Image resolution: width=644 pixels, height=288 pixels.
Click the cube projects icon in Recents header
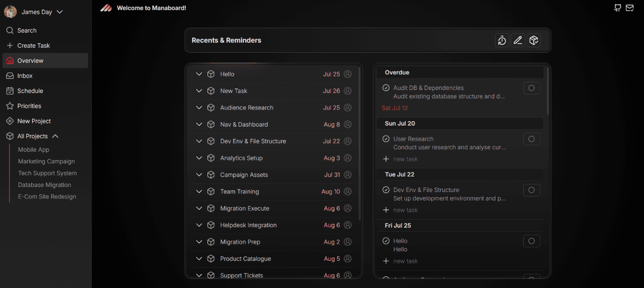pos(534,40)
